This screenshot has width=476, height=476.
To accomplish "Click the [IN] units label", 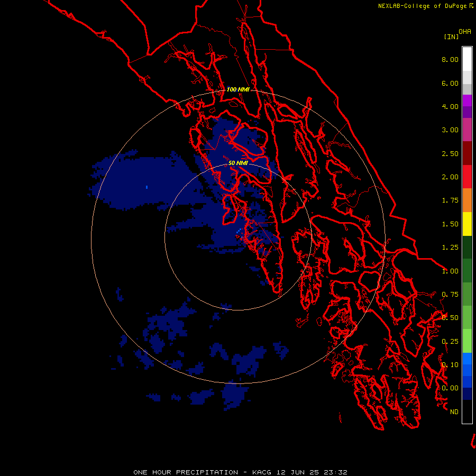I will pos(451,36).
